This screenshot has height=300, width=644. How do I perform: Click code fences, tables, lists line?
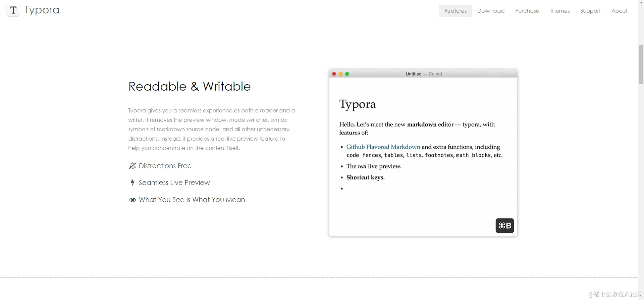[x=425, y=155]
